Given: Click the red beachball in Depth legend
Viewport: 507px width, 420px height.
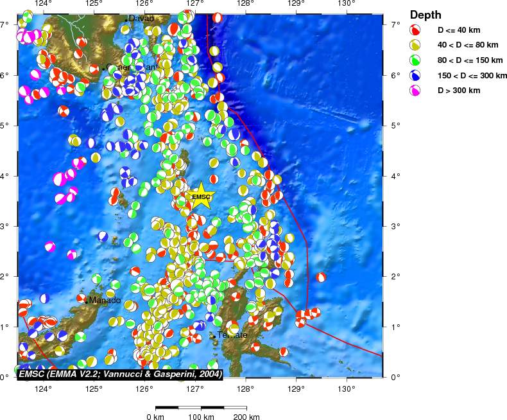Looking at the screenshot, I should [x=415, y=30].
